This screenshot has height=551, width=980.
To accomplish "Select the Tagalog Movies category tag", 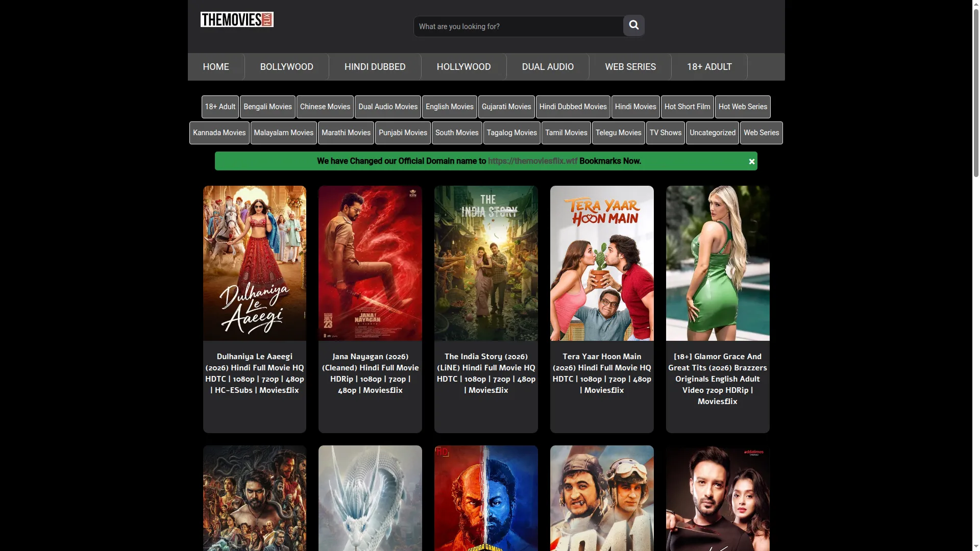I will (512, 133).
